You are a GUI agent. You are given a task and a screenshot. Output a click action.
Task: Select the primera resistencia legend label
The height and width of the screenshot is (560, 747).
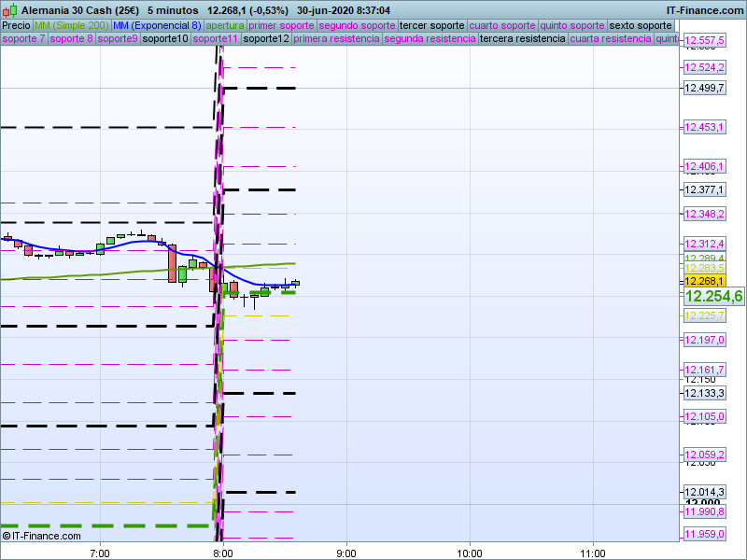336,39
